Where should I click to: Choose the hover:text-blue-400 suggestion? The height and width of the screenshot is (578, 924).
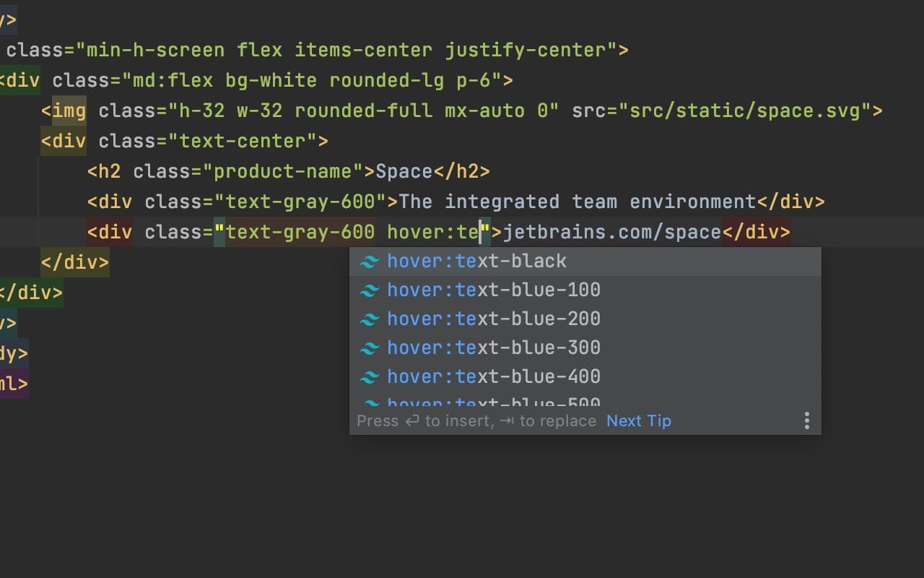[494, 377]
